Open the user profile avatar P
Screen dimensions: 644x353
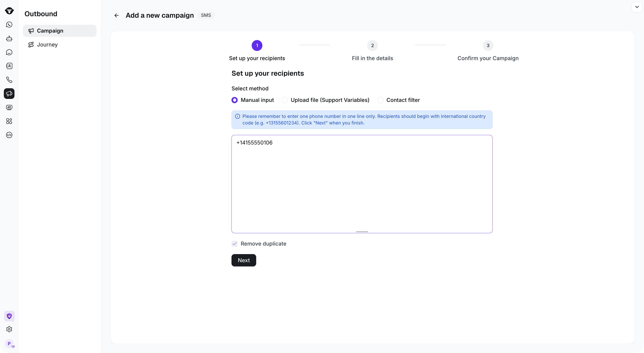tap(9, 344)
